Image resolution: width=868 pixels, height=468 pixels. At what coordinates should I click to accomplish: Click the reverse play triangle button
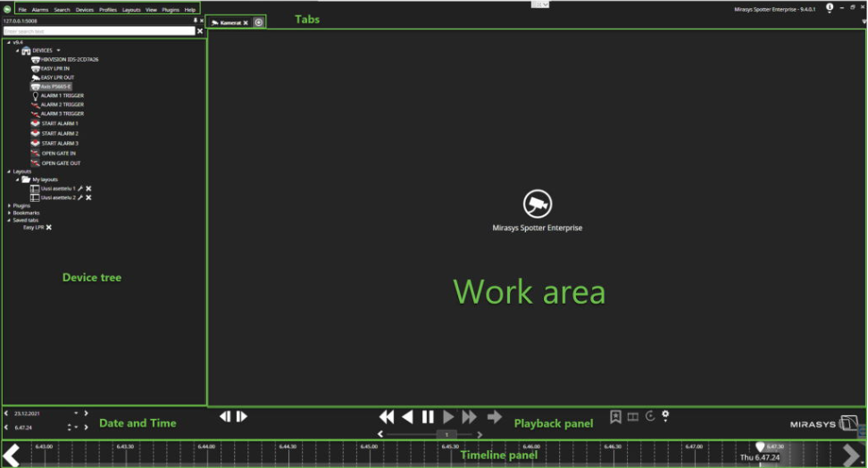(x=407, y=417)
